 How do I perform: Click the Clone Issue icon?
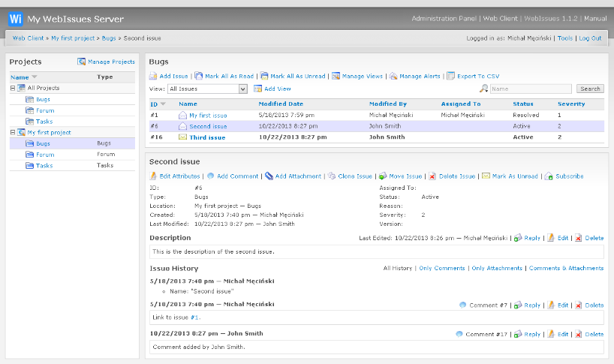tap(332, 176)
